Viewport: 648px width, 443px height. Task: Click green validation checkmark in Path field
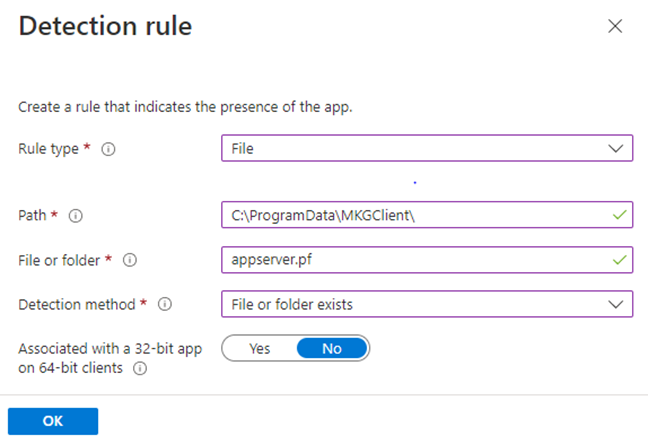pyautogui.click(x=620, y=215)
